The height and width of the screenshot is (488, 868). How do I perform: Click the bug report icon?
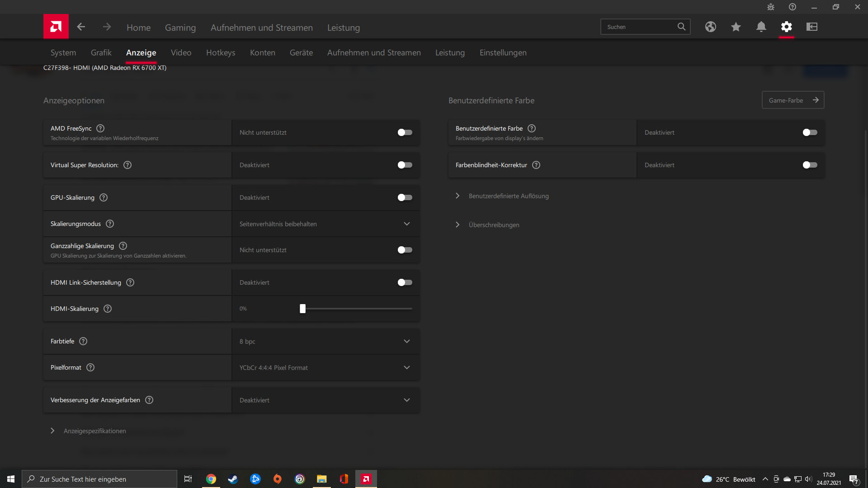770,7
